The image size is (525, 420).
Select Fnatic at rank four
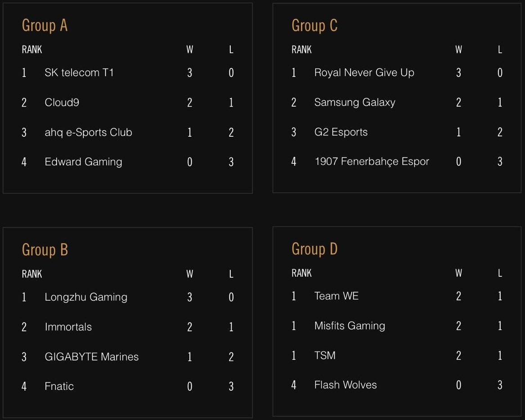coord(59,386)
